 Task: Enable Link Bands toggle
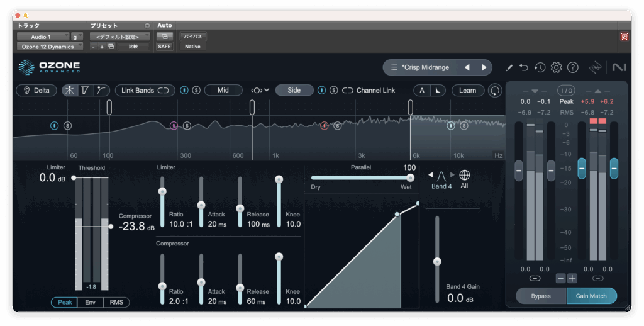pyautogui.click(x=145, y=90)
